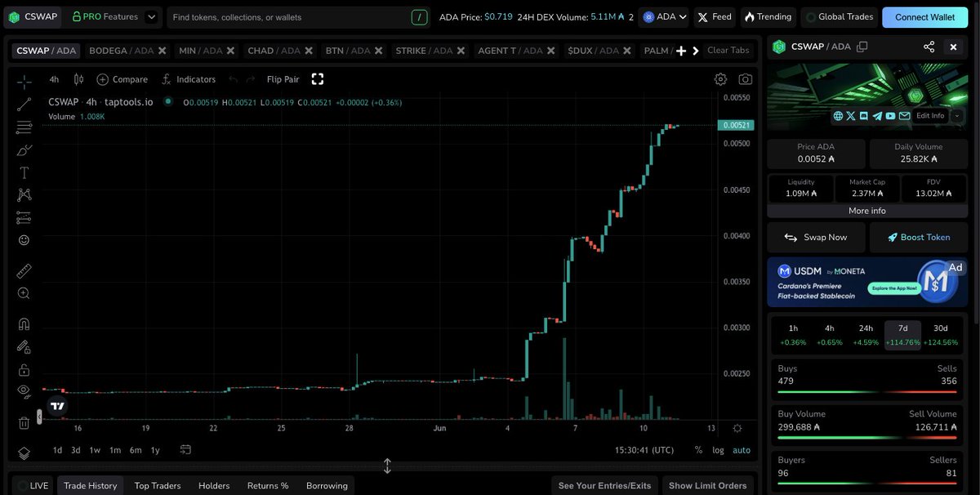Add a new chart tab with plus
Viewport: 980px width, 495px height.
[681, 51]
